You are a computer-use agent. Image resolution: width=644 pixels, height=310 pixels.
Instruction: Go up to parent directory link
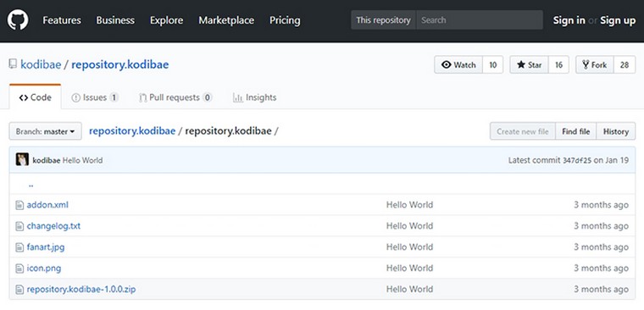pyautogui.click(x=31, y=185)
